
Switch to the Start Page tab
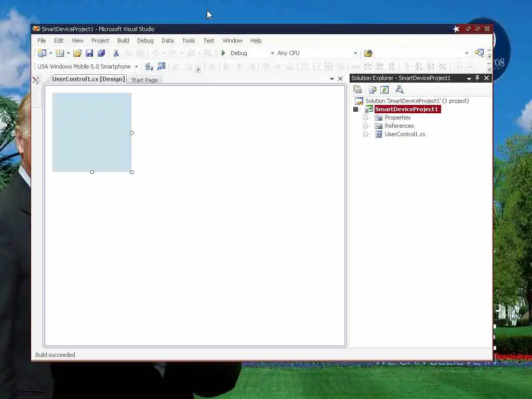pos(144,79)
